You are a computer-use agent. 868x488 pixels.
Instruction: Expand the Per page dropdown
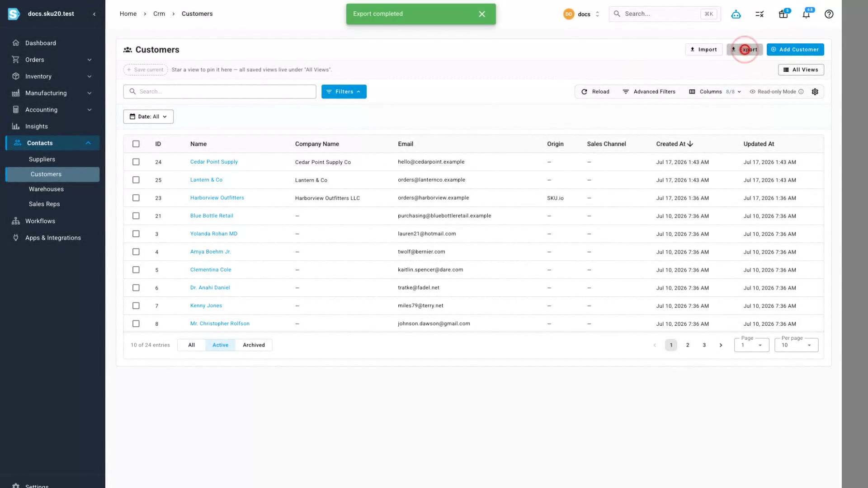click(796, 345)
